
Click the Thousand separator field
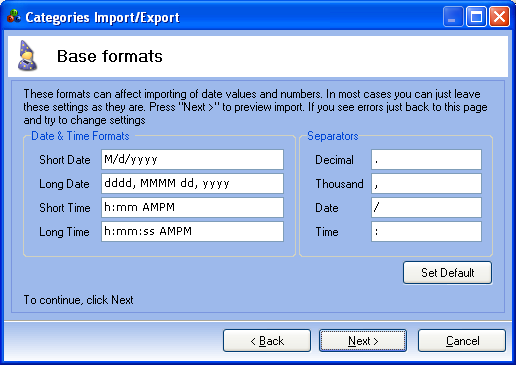pos(426,183)
